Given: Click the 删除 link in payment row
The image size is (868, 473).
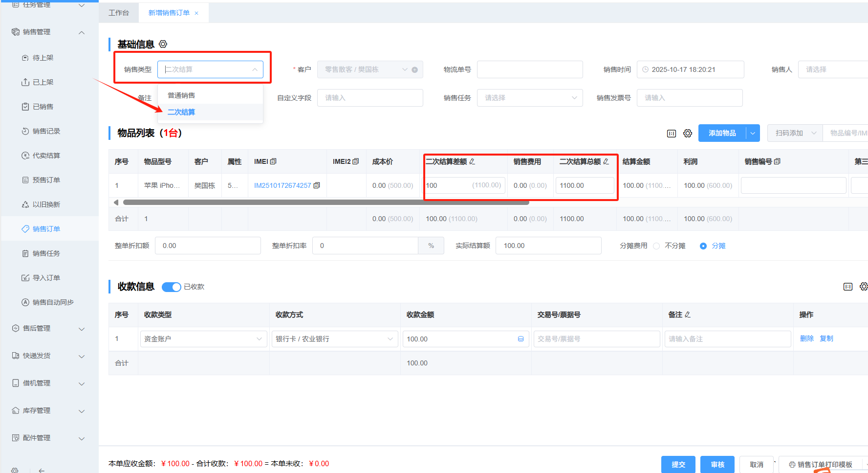Looking at the screenshot, I should pyautogui.click(x=806, y=338).
